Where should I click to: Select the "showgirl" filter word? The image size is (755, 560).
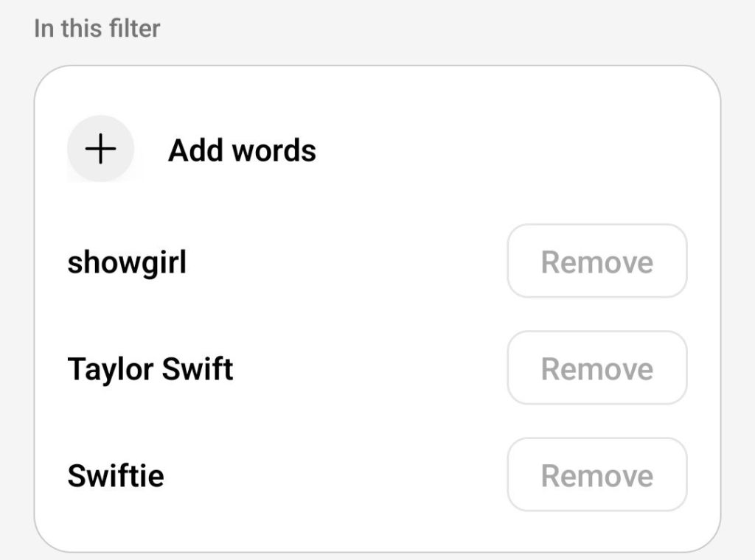pyautogui.click(x=127, y=262)
